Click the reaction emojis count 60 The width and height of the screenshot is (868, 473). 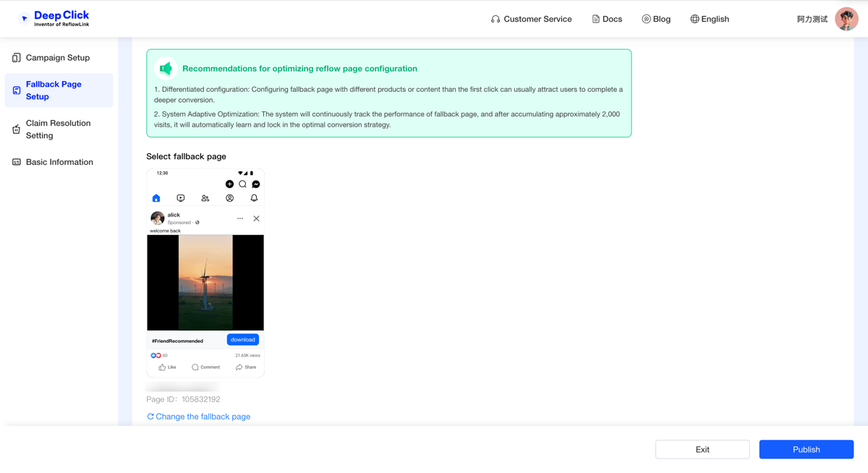click(159, 356)
